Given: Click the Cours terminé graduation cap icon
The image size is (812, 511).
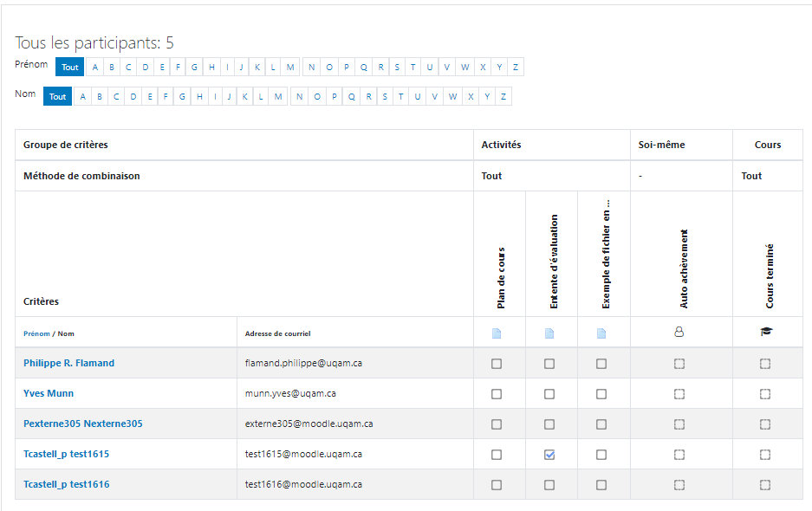Looking at the screenshot, I should (766, 332).
